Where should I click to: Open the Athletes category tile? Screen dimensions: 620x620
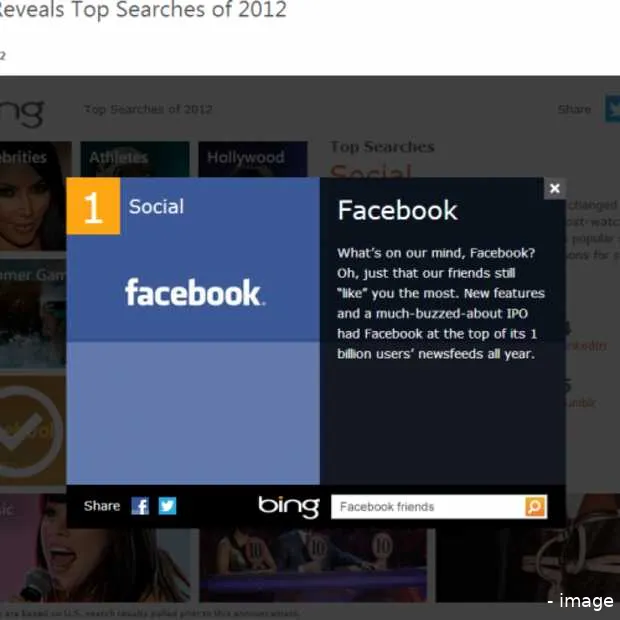click(x=135, y=159)
